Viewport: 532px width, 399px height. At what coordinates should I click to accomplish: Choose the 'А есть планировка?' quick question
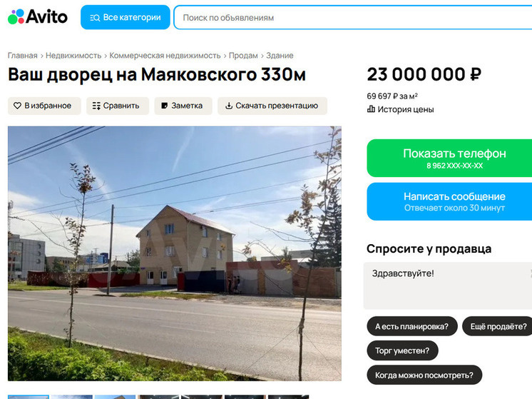pos(412,326)
